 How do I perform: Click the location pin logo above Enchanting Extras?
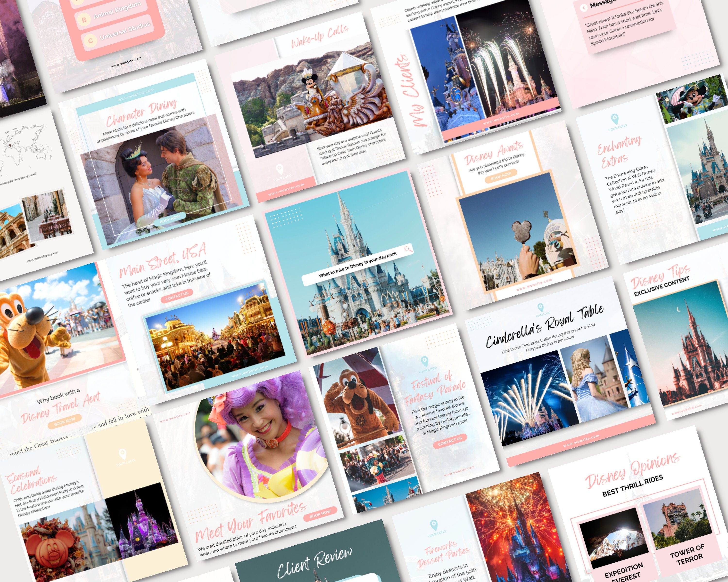point(614,119)
